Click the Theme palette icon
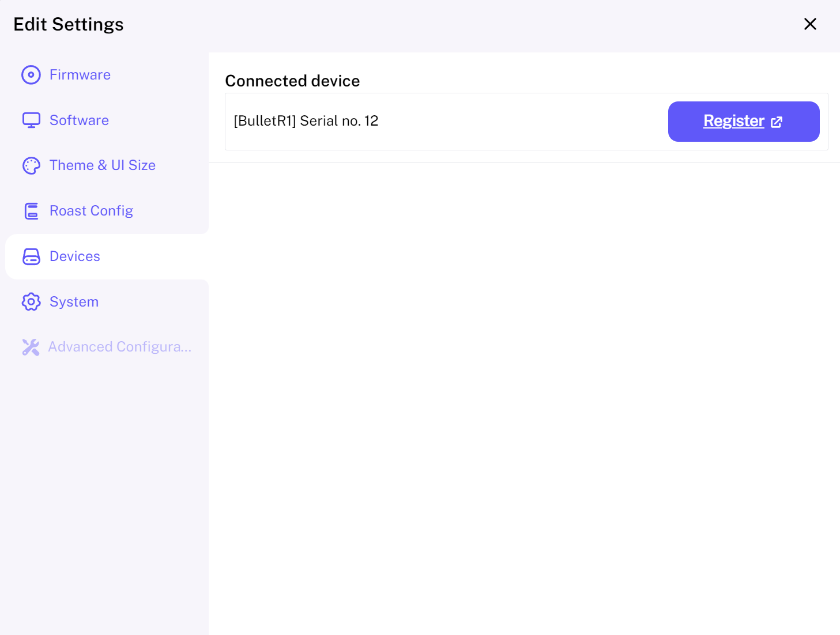840x635 pixels. pos(31,165)
